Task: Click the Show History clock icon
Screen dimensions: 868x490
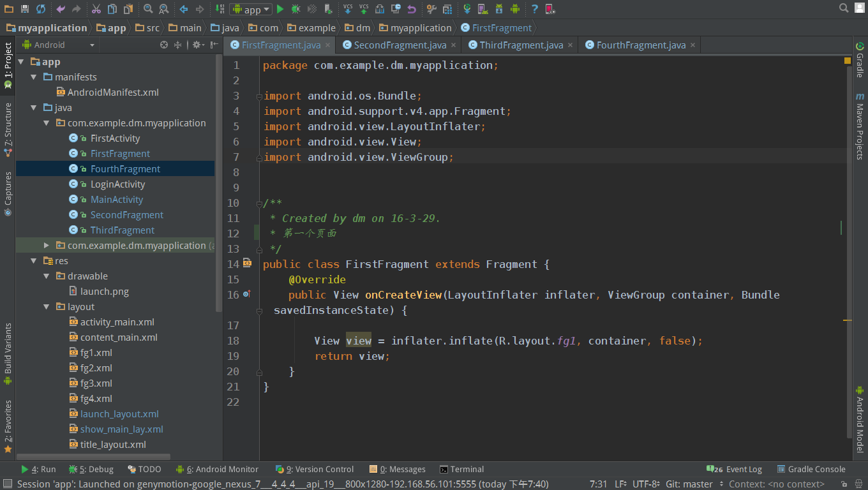Action: (396, 9)
